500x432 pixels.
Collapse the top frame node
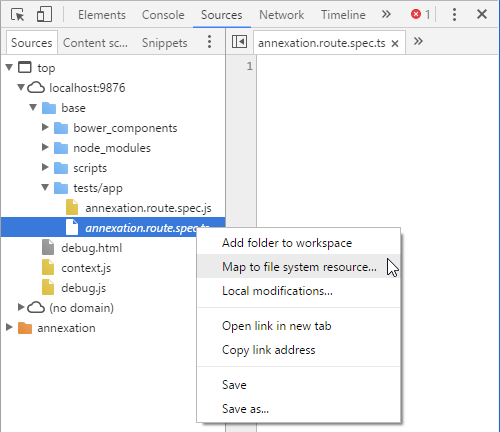point(9,68)
